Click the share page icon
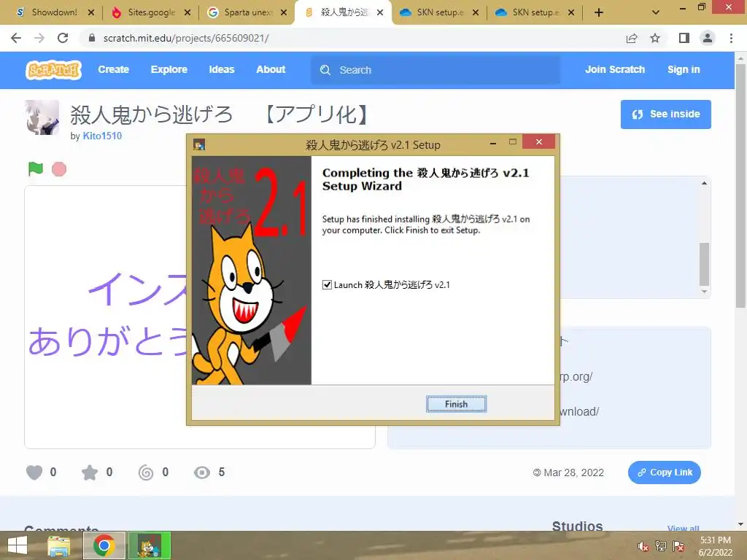This screenshot has height=560, width=747. 632,38
